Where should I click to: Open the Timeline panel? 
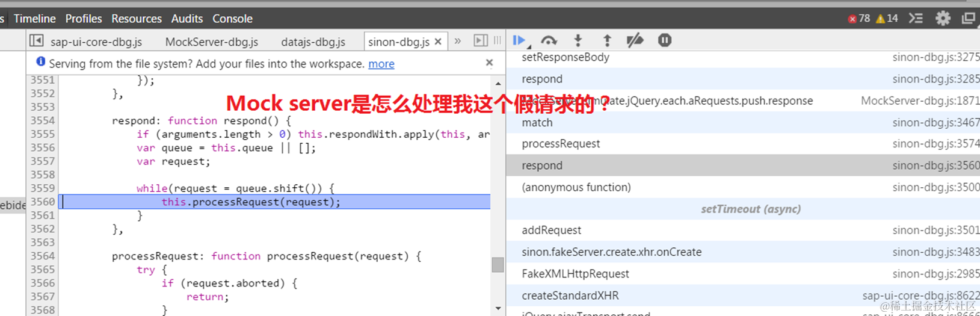click(35, 19)
